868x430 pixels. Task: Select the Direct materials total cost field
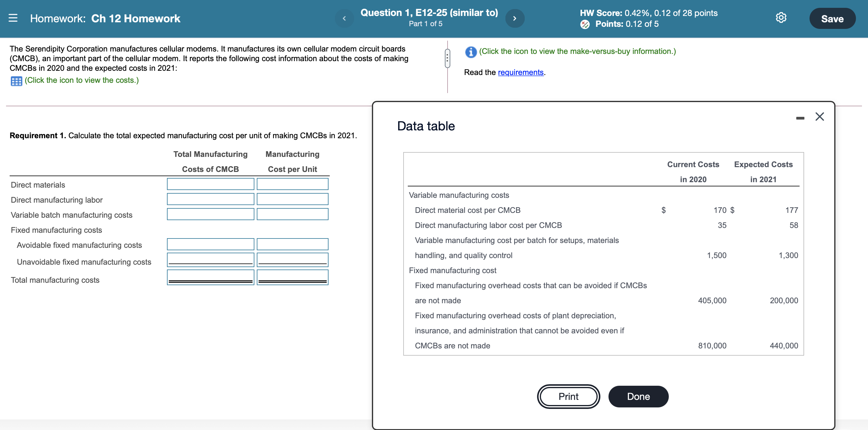click(x=210, y=184)
